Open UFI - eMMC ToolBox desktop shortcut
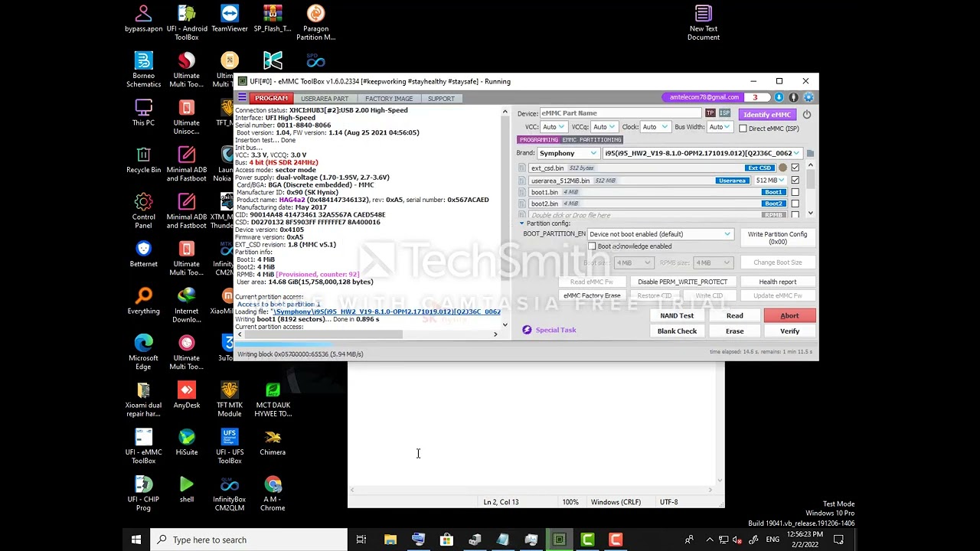Viewport: 980px width, 551px height. pos(143,446)
